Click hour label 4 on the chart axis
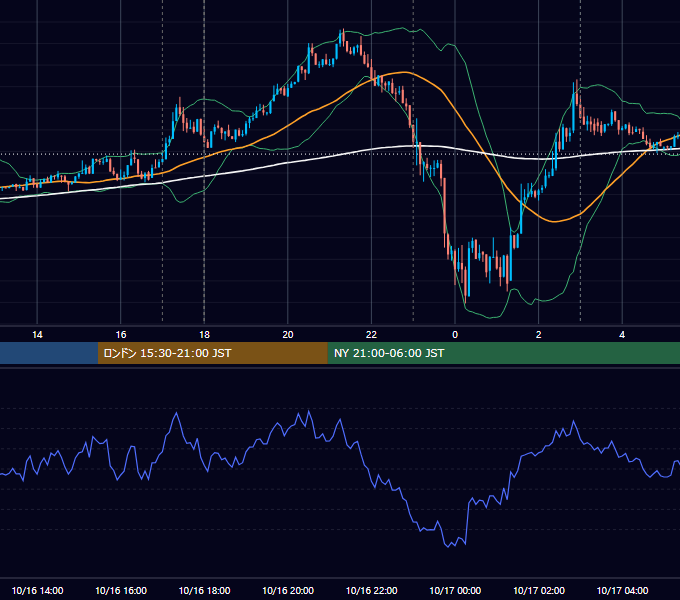680x600 pixels. pos(622,335)
